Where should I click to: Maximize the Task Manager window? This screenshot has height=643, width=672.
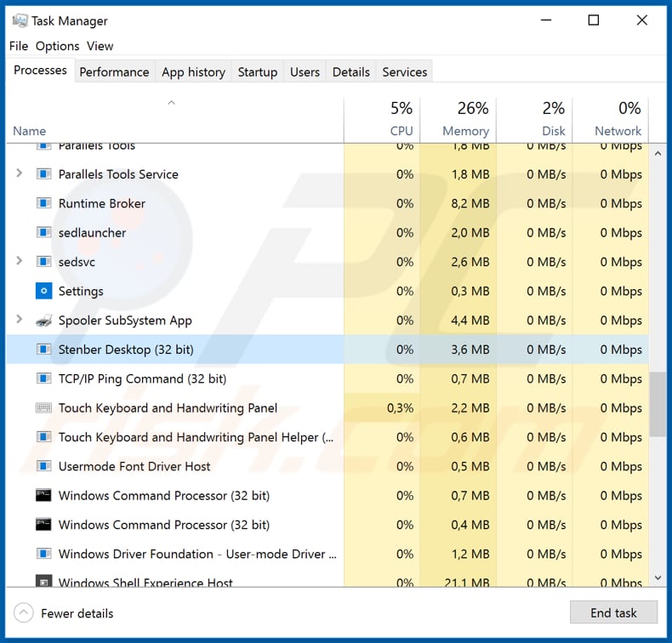tap(594, 20)
